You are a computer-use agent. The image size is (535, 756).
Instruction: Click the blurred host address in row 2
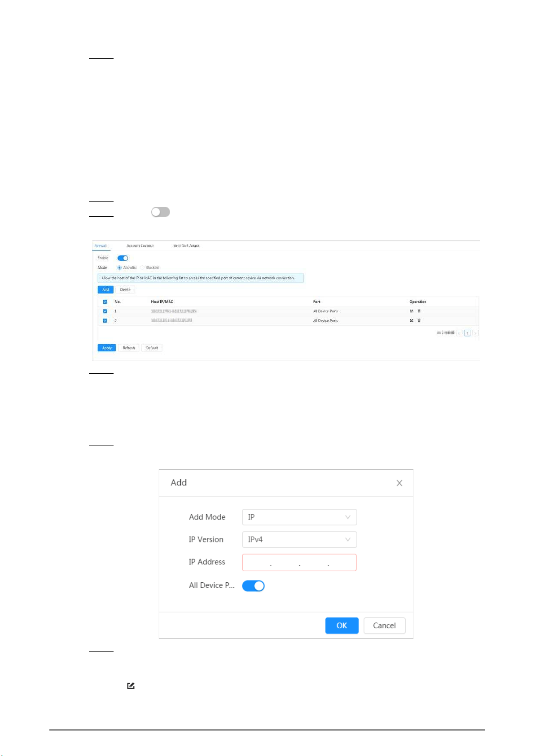point(171,320)
